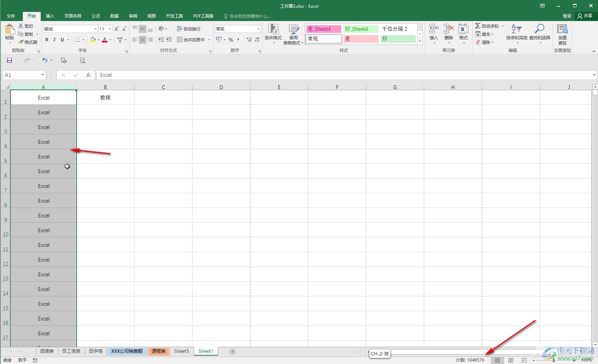Screen dimensions: 598x364
Task: Click the 共享 Share button
Action: (x=585, y=16)
